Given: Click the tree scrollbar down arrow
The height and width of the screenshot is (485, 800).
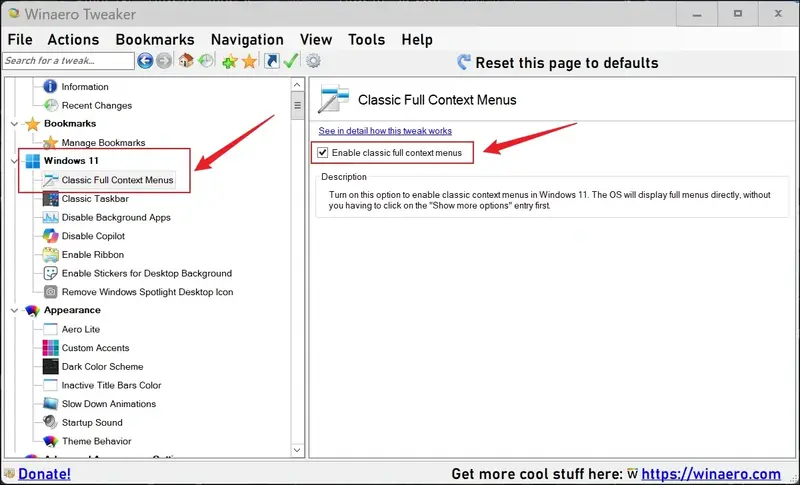Looking at the screenshot, I should point(297,450).
